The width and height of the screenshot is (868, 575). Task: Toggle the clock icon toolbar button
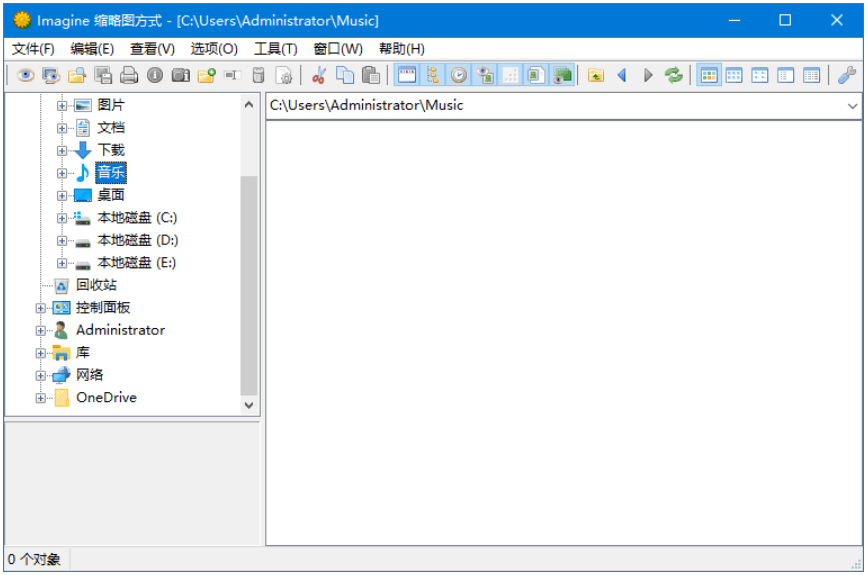click(459, 75)
